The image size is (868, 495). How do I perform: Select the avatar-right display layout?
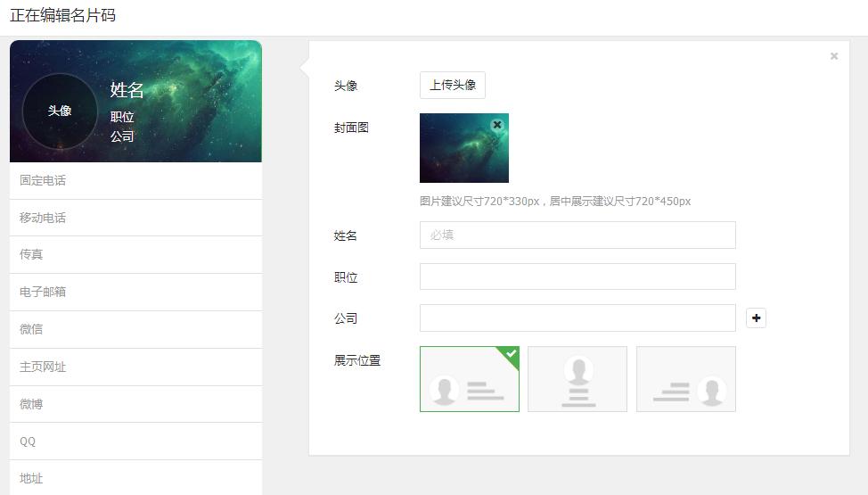tap(686, 379)
